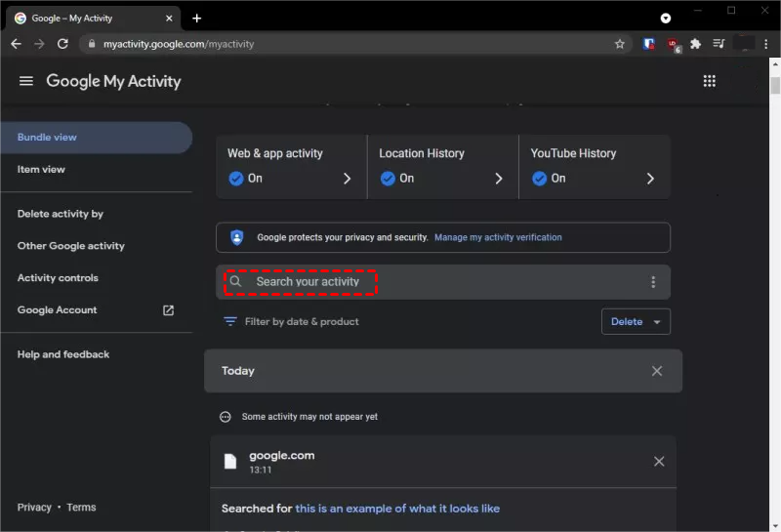Reload the page in browser toolbar

(x=63, y=44)
